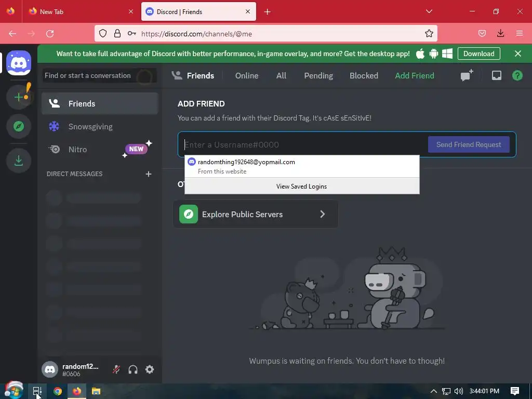Add a server with plus icon

[19, 97]
